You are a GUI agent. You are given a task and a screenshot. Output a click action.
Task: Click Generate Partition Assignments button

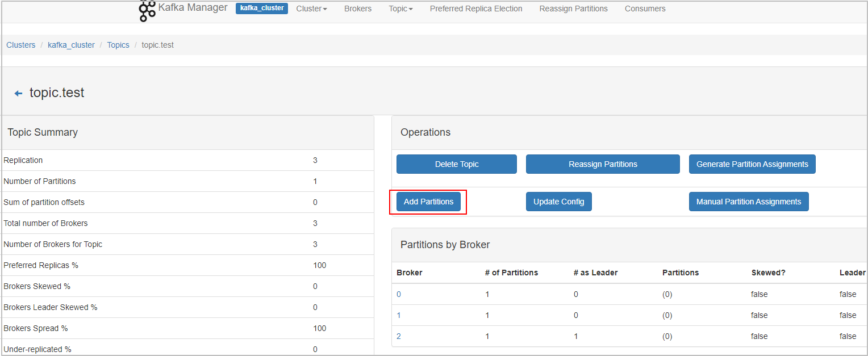(x=752, y=164)
